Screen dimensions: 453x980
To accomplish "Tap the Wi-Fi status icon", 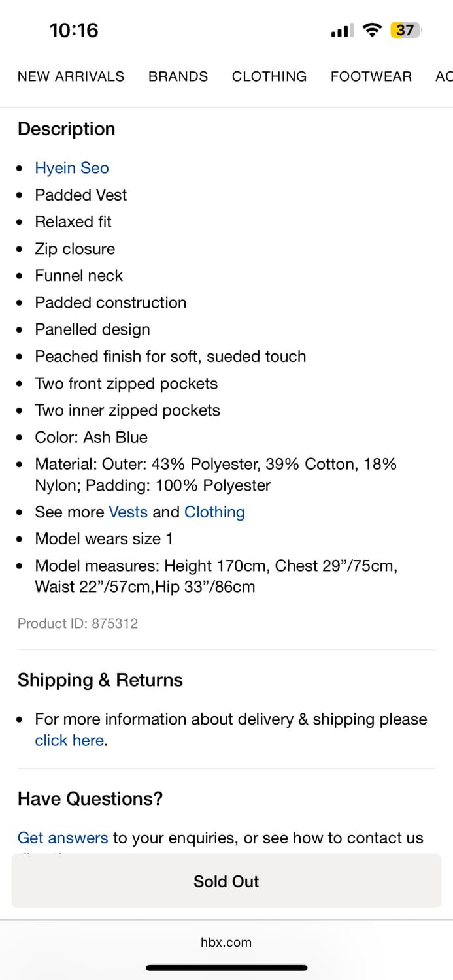I will coord(372,30).
